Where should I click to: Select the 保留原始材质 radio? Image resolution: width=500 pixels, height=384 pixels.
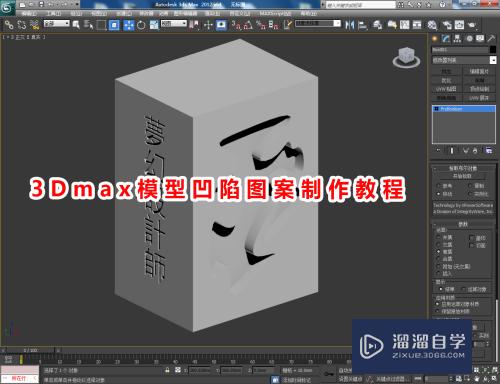point(453,311)
